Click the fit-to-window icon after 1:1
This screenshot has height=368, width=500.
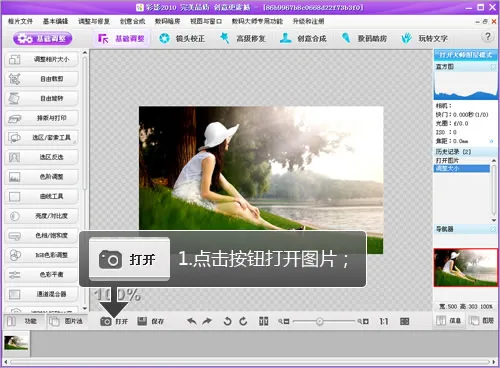point(404,321)
